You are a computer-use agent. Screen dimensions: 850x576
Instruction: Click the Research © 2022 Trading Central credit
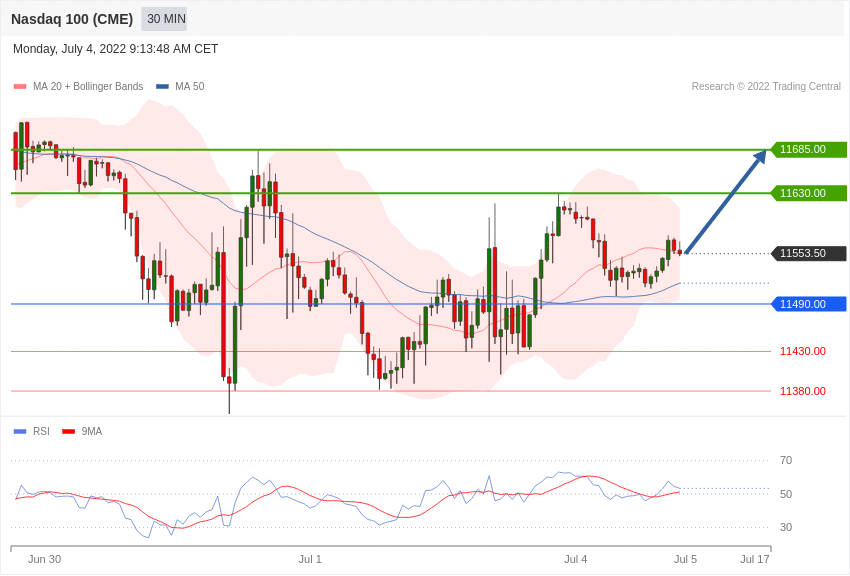pyautogui.click(x=766, y=87)
